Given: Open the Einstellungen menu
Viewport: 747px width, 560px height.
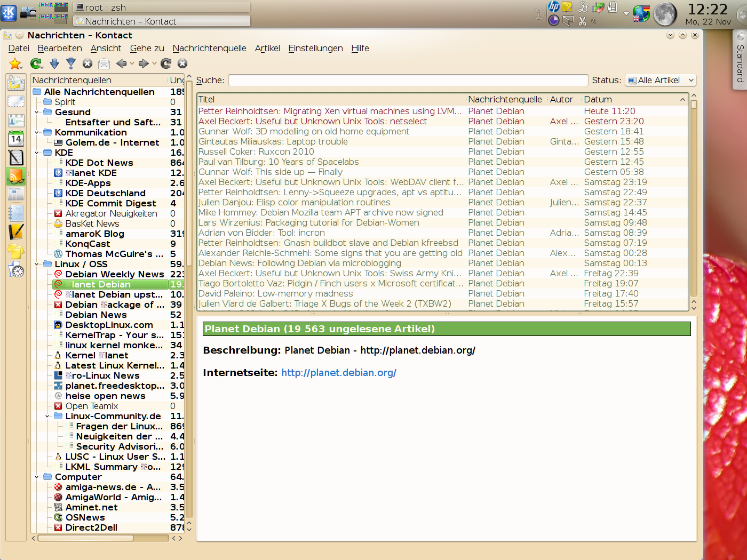Looking at the screenshot, I should point(315,48).
